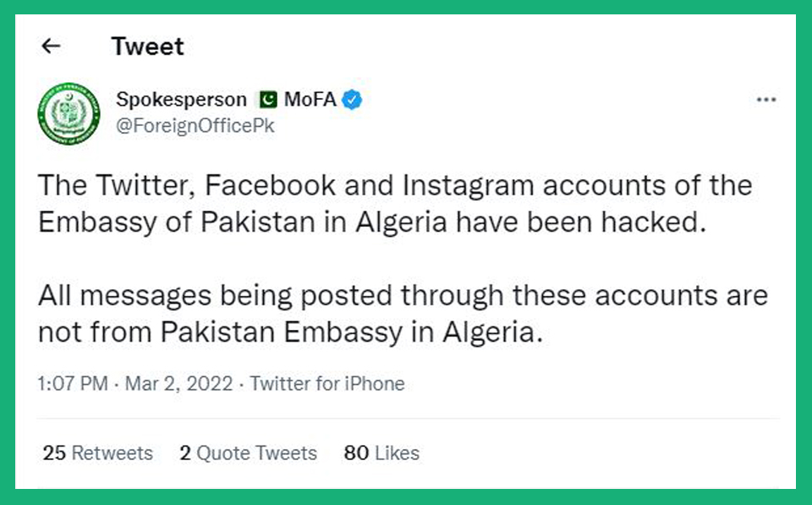Click the MoFA text in the name

click(310, 100)
